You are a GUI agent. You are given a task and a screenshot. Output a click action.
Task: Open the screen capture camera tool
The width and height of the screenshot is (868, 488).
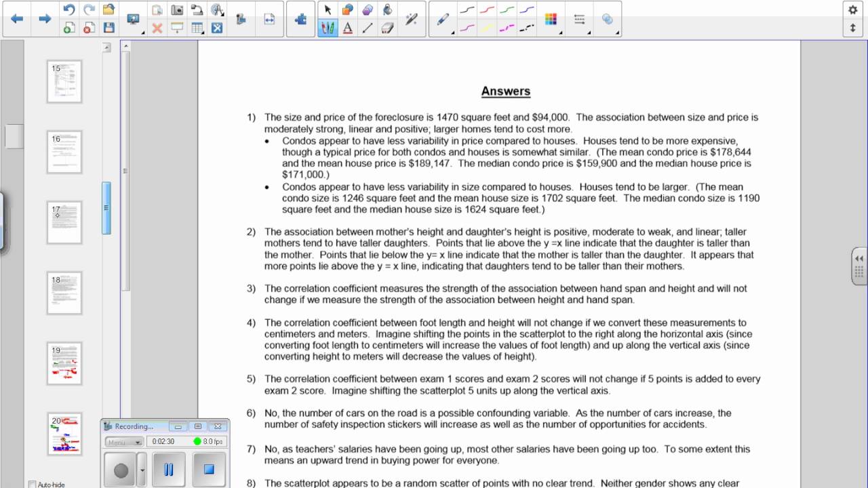(177, 9)
